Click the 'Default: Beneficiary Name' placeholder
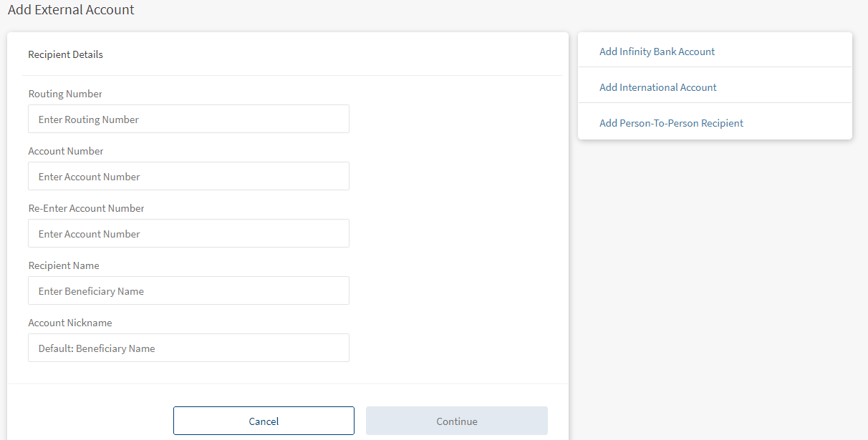This screenshot has height=440, width=868. 97,348
